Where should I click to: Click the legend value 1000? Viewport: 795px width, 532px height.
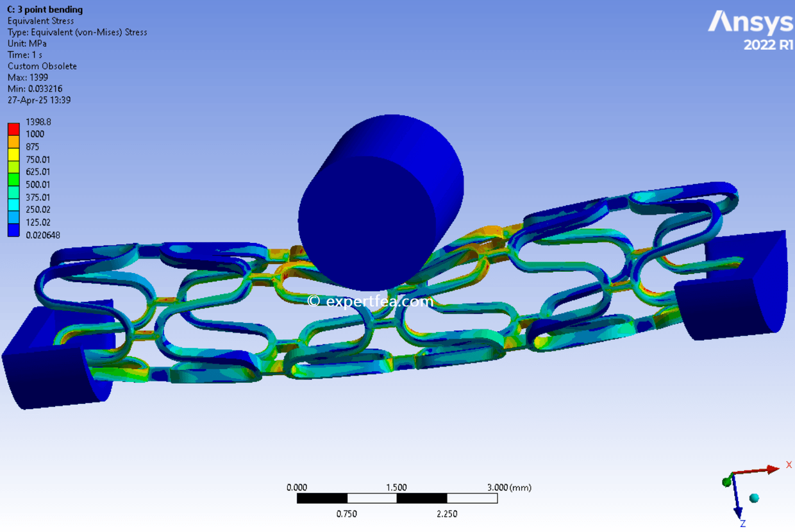point(36,134)
